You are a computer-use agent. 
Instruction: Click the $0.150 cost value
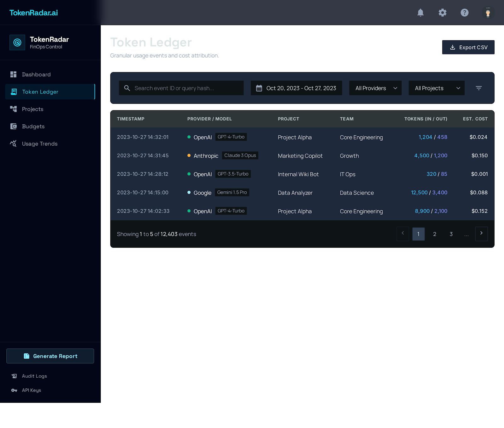(479, 155)
